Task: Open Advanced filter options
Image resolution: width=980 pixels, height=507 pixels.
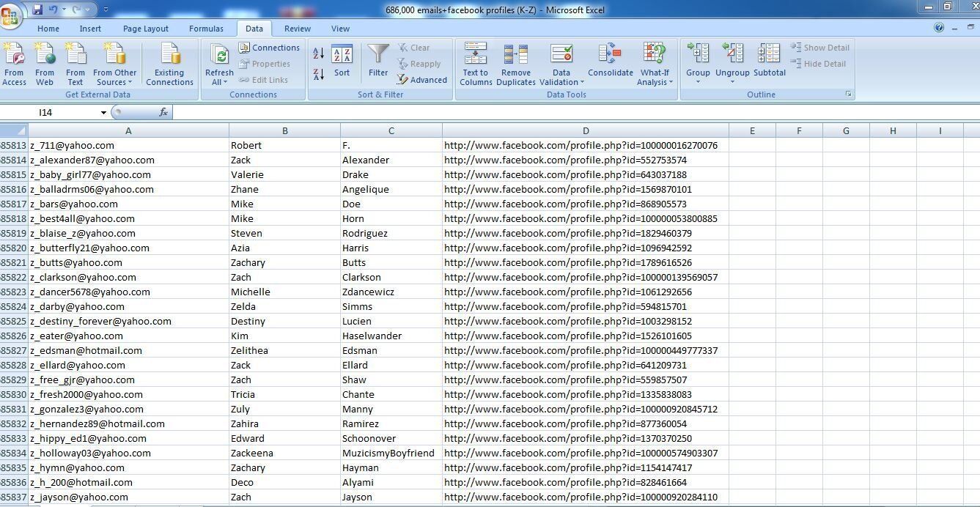Action: point(422,80)
